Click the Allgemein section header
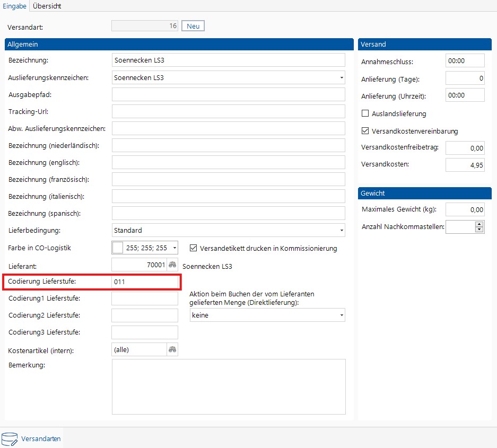497x448 pixels. click(179, 45)
